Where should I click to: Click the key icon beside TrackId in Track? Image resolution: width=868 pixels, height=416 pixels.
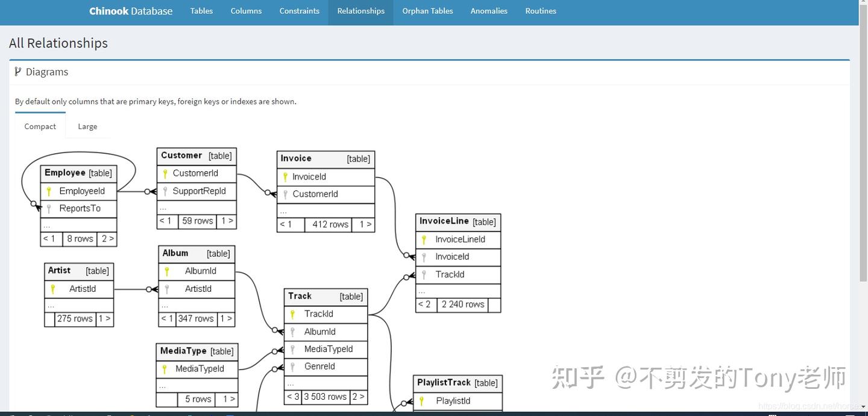[x=291, y=314]
